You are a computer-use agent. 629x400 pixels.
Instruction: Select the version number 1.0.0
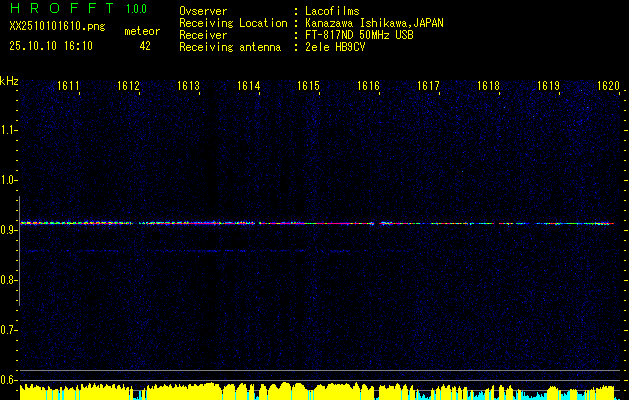(x=135, y=11)
